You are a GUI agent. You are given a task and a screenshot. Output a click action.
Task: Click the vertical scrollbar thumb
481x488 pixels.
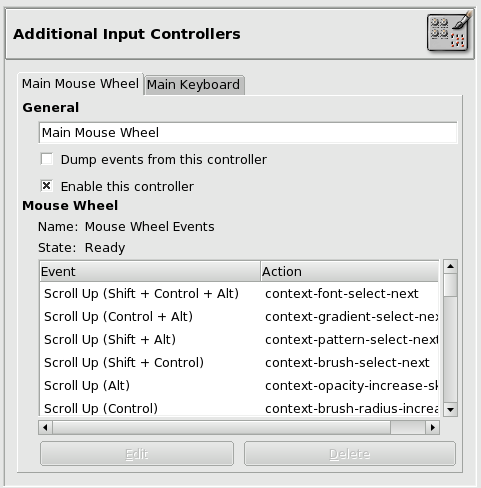451,285
